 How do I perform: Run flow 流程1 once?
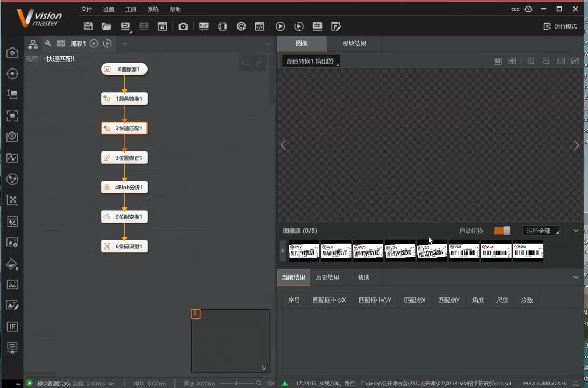click(94, 44)
